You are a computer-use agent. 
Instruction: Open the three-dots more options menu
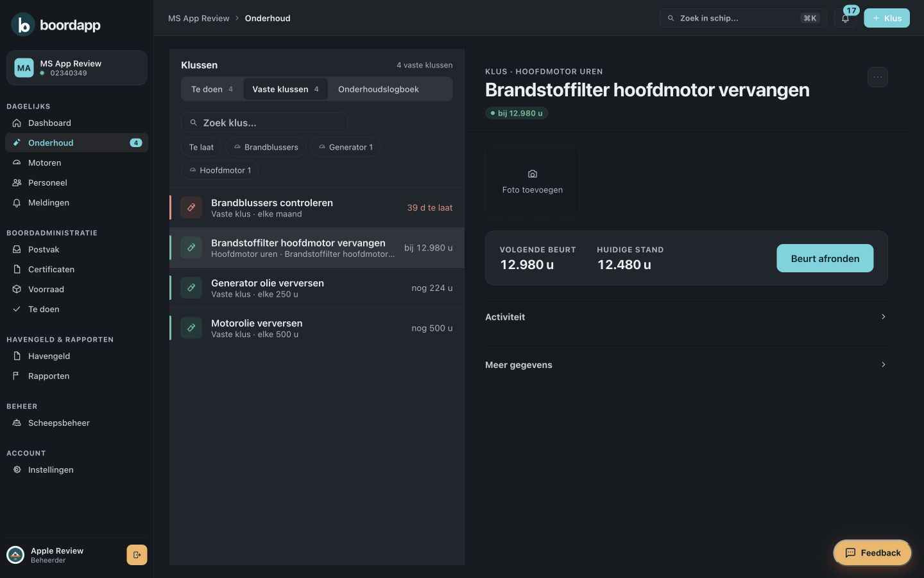[877, 77]
